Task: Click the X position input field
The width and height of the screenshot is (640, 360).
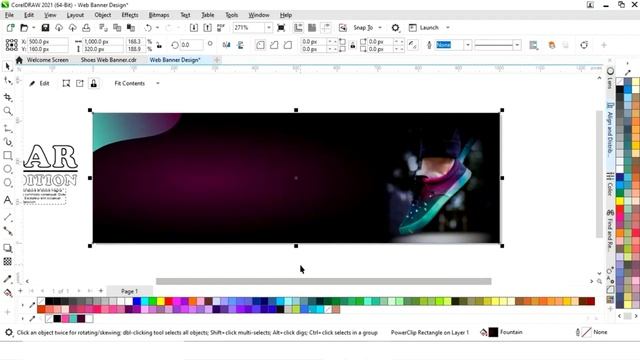Action: [47, 42]
